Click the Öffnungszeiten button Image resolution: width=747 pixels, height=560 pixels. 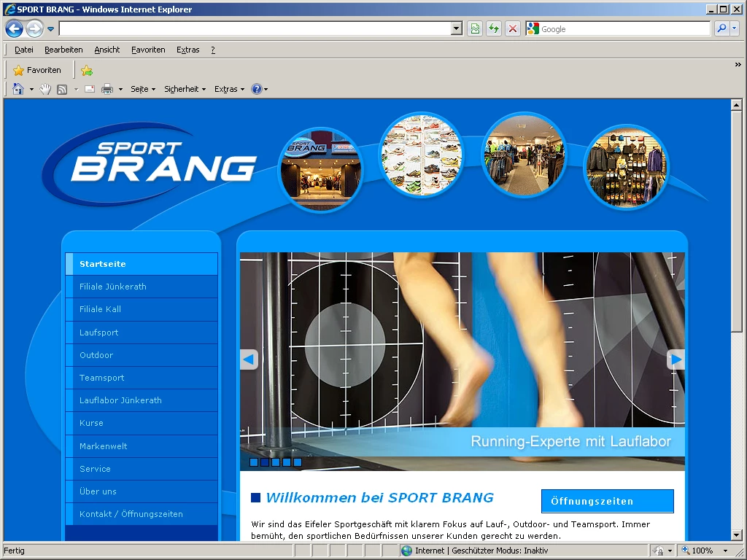(x=607, y=501)
